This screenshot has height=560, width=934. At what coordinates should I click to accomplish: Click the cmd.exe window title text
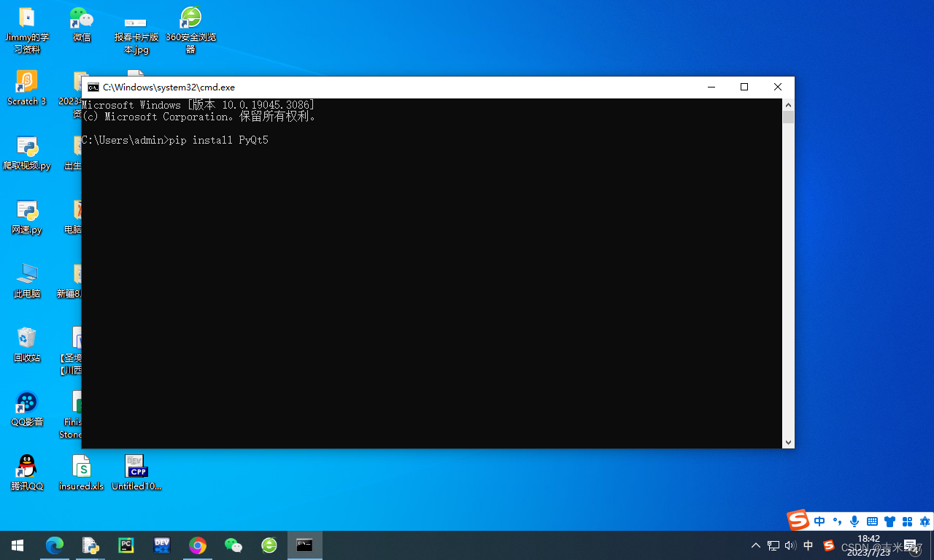(169, 87)
